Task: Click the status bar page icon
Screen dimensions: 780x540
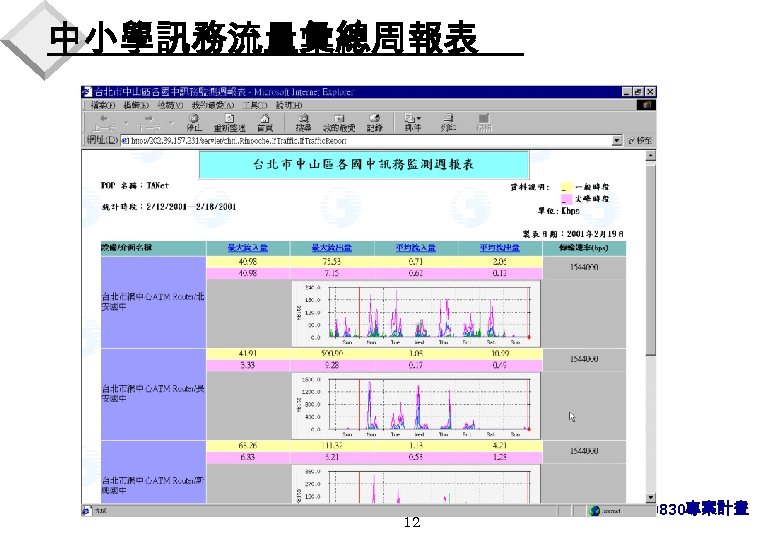Action: 87,511
